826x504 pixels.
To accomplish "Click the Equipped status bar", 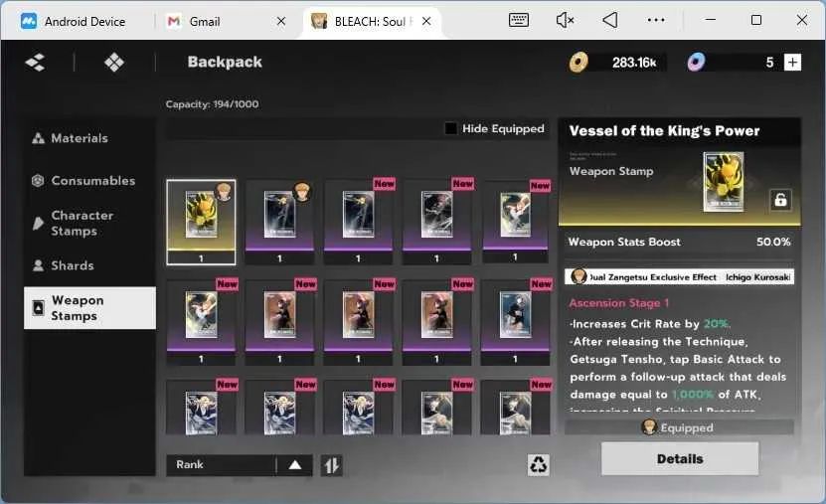I will (x=680, y=427).
